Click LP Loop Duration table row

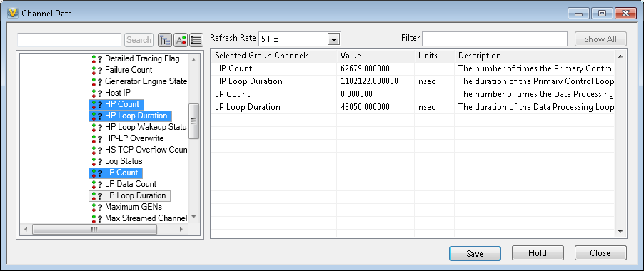click(413, 108)
